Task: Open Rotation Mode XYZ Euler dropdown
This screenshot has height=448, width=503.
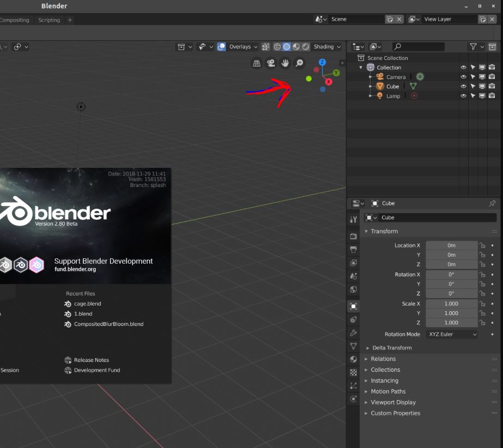Action: (x=452, y=335)
